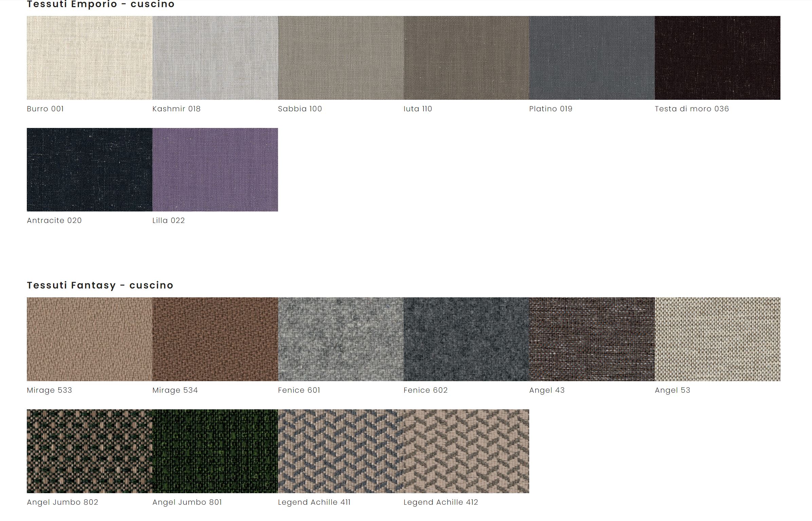The height and width of the screenshot is (521, 812).
Task: Click the 'Kashmir 018' label text
Action: tap(177, 109)
